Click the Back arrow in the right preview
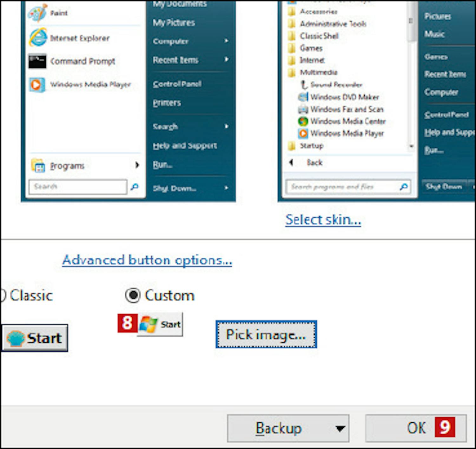 tap(291, 162)
